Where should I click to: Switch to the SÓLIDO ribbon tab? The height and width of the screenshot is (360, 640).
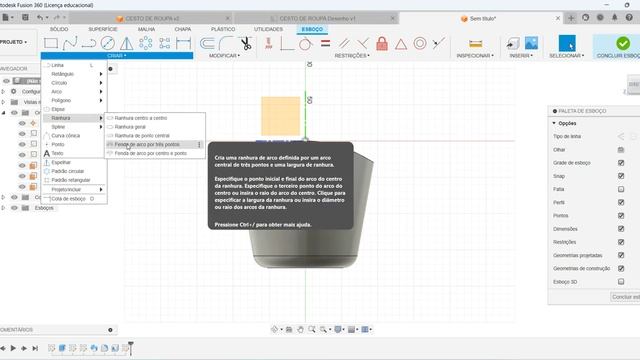59,29
